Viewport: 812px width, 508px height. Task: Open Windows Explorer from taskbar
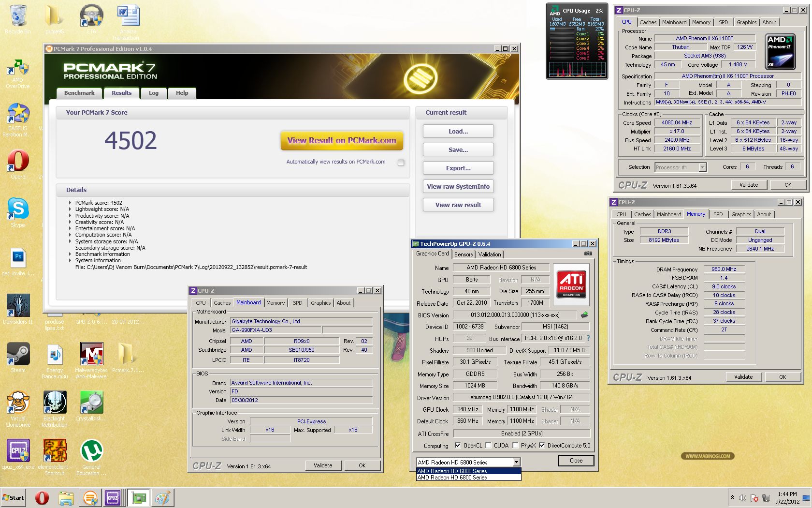pyautogui.click(x=66, y=498)
